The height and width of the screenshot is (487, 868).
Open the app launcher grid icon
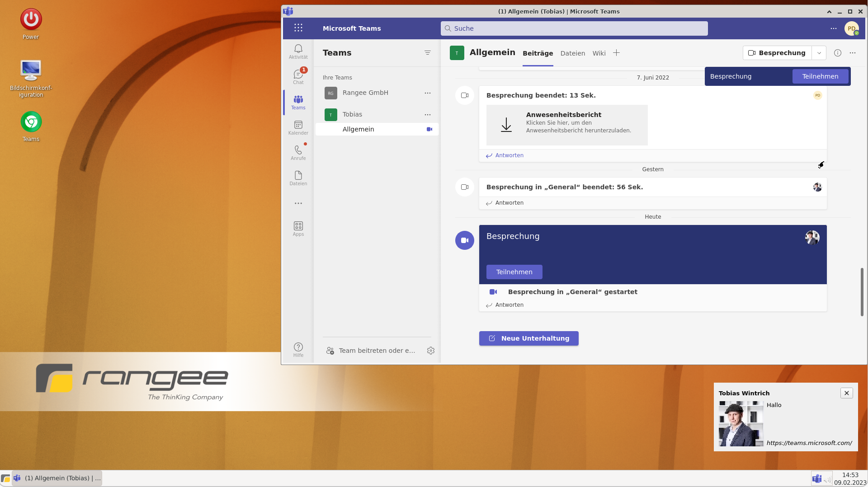pos(298,28)
